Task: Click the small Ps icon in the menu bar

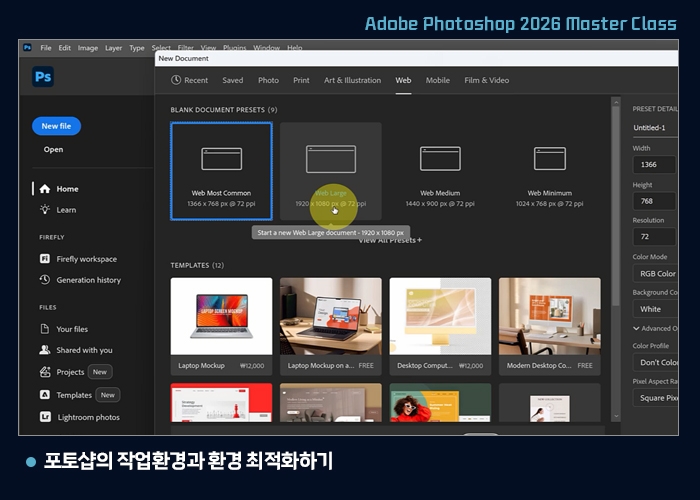Action: click(x=27, y=47)
